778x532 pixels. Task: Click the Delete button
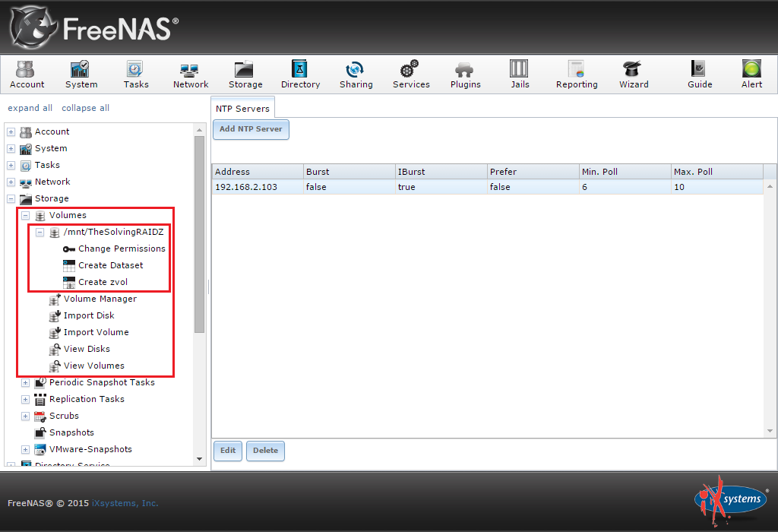coord(265,451)
